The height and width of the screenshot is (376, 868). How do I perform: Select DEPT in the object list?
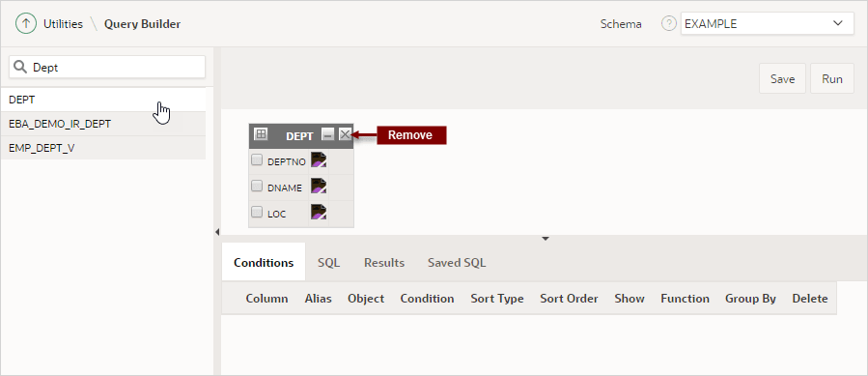pos(103,100)
